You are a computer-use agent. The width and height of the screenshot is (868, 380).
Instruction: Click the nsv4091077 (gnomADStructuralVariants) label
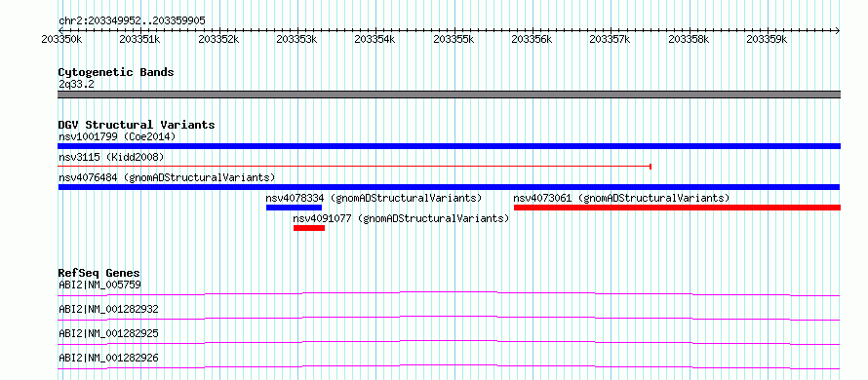click(x=402, y=218)
